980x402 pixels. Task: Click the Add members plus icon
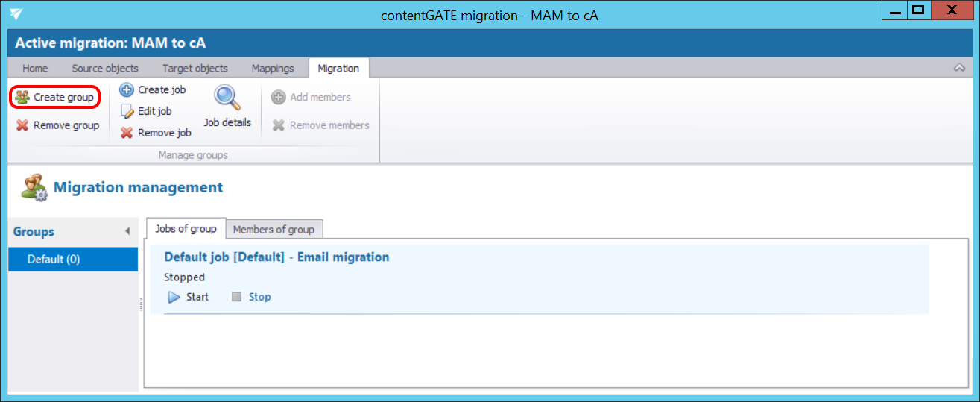tap(279, 97)
